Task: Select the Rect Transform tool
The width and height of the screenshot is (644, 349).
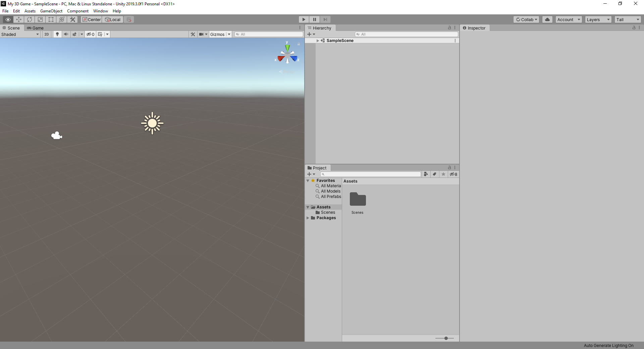Action: (51, 19)
